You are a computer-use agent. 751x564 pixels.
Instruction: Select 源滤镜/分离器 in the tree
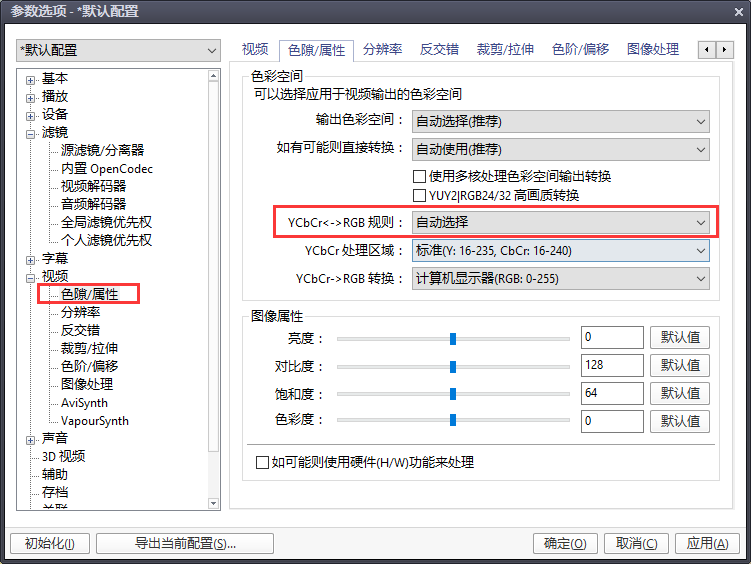point(102,150)
